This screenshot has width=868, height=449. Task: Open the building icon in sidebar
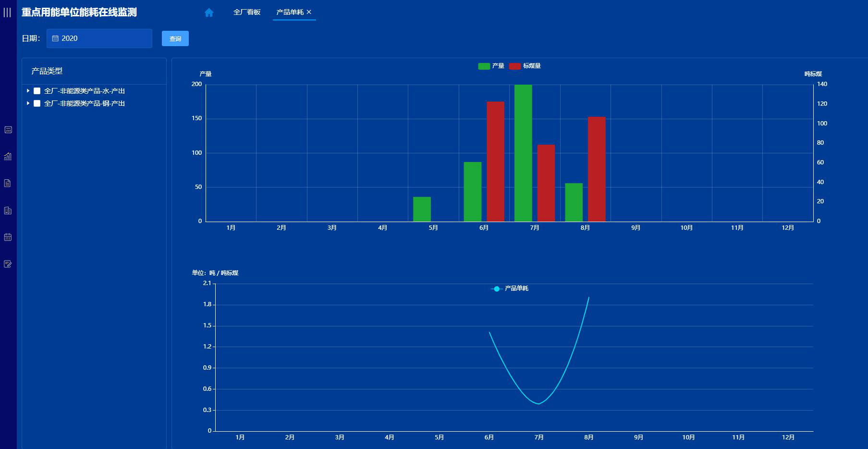pos(8,211)
